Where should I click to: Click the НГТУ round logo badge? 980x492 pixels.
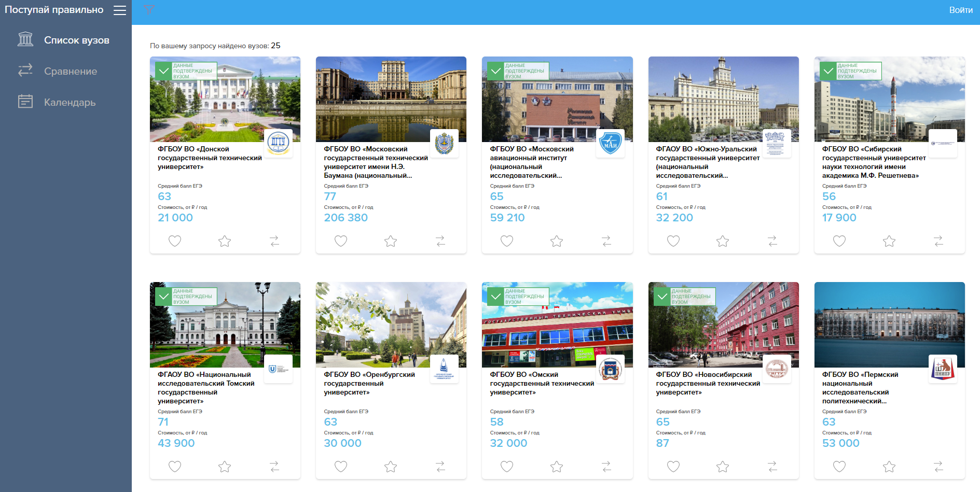(777, 369)
